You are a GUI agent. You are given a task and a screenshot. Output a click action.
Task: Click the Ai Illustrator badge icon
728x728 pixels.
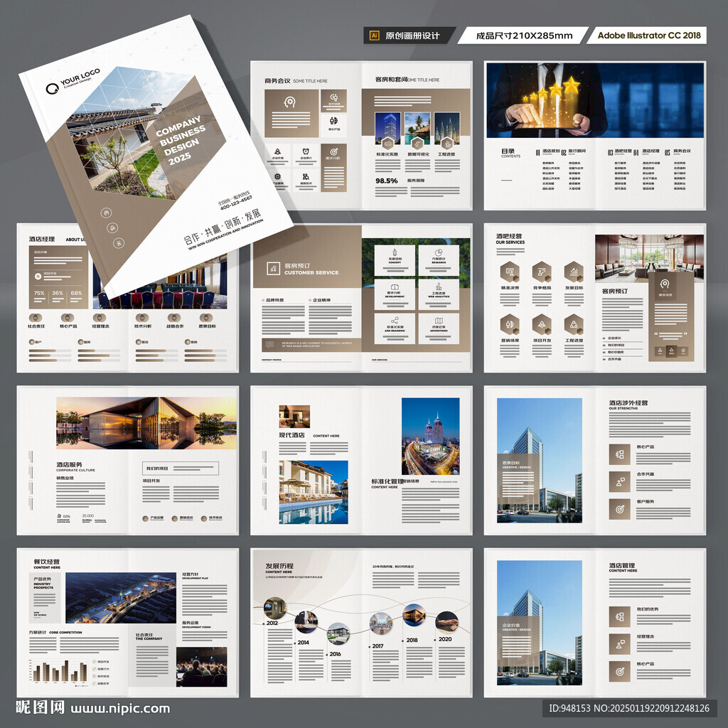(374, 36)
